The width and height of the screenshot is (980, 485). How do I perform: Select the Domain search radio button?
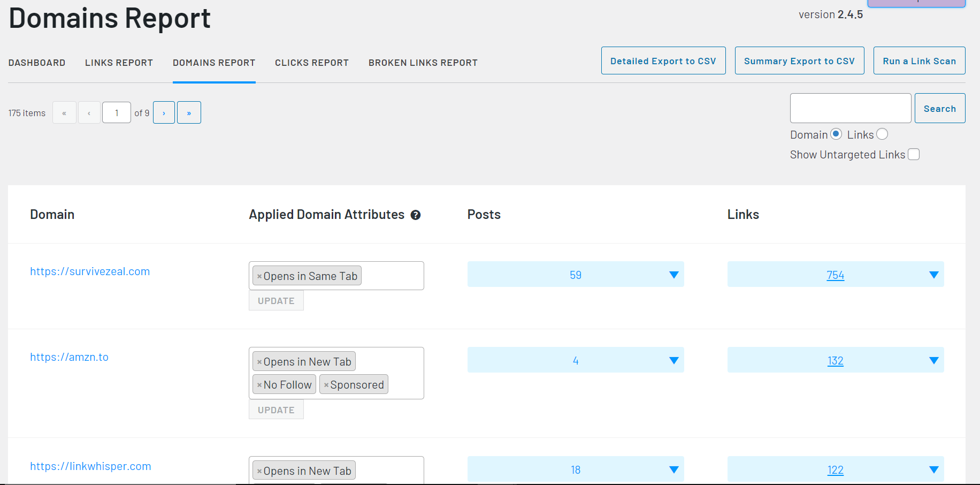click(836, 134)
